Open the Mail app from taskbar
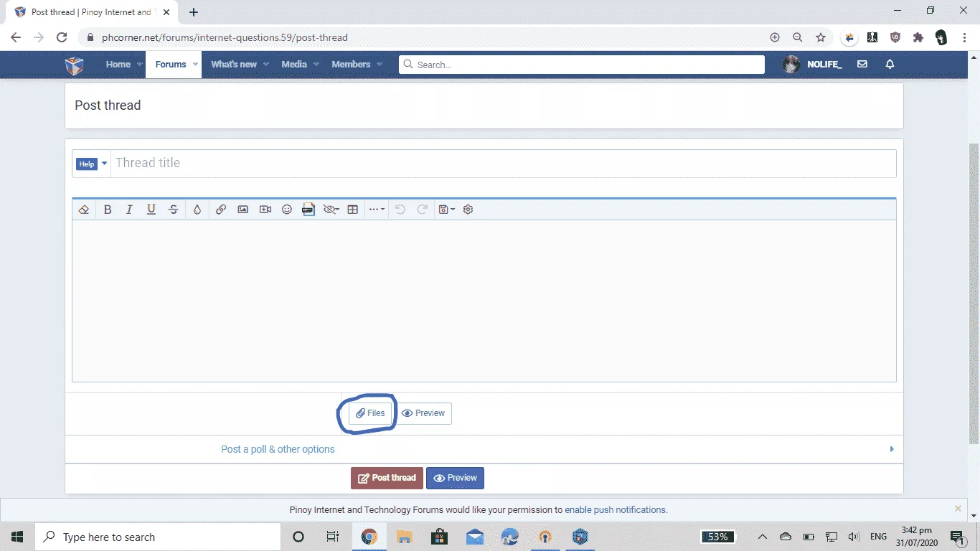This screenshot has height=551, width=980. pyautogui.click(x=474, y=537)
